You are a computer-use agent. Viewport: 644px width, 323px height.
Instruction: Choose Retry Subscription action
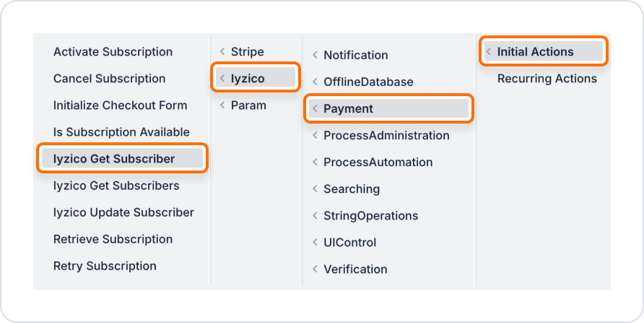point(105,266)
